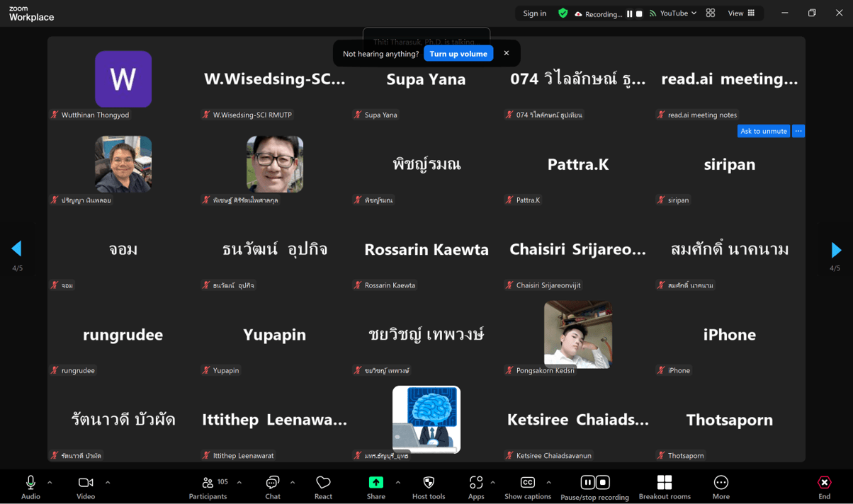Open the Chat panel
The width and height of the screenshot is (853, 504).
pos(273,487)
